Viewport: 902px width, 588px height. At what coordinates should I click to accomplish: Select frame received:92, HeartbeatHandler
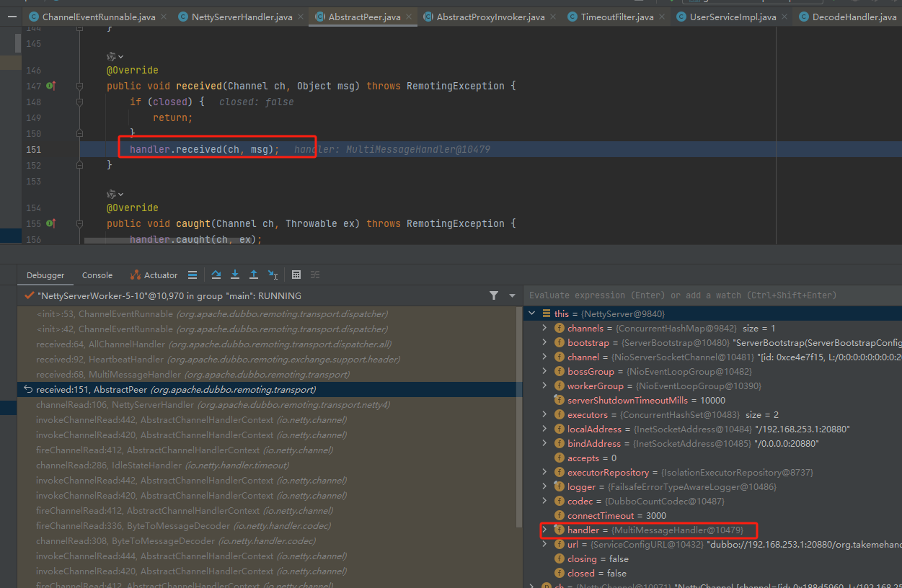pos(267,359)
